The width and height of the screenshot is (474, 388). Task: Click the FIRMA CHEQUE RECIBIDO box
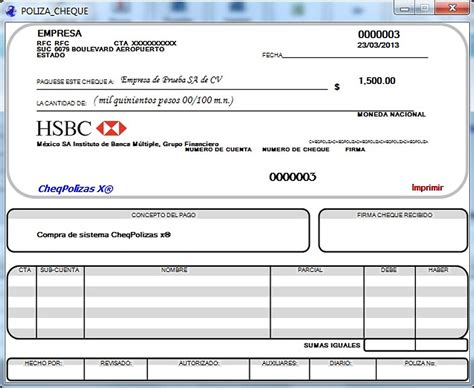[393, 231]
